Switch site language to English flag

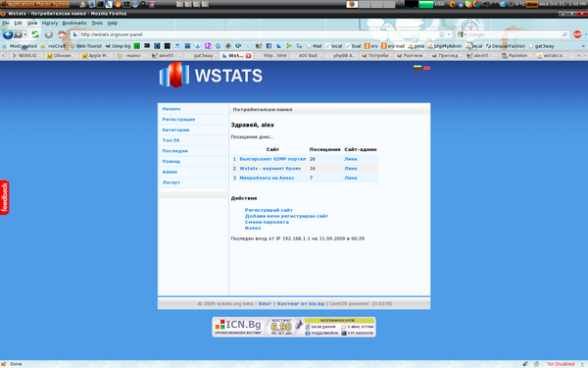pyautogui.click(x=426, y=68)
